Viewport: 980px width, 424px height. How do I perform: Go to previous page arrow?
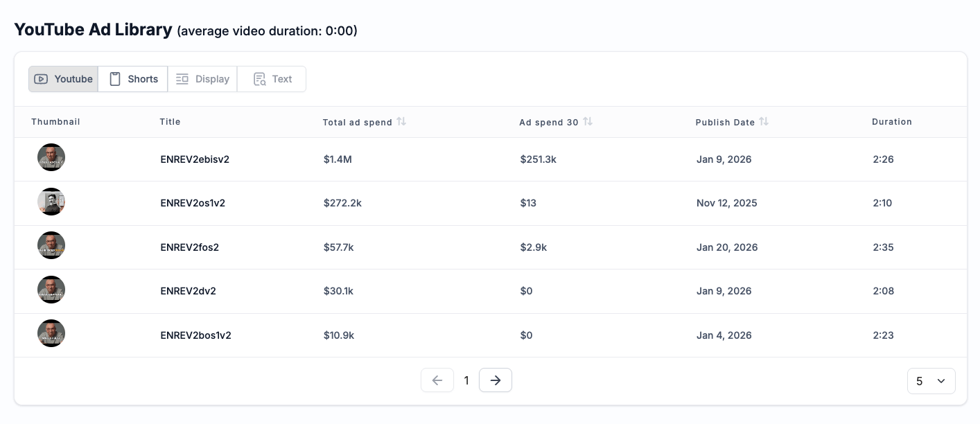[437, 380]
